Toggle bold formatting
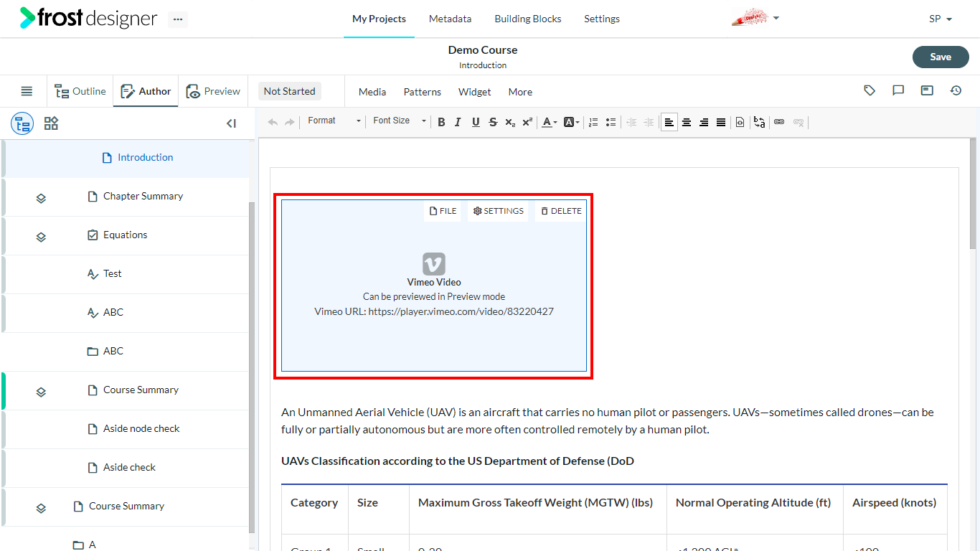The width and height of the screenshot is (980, 551). tap(441, 122)
